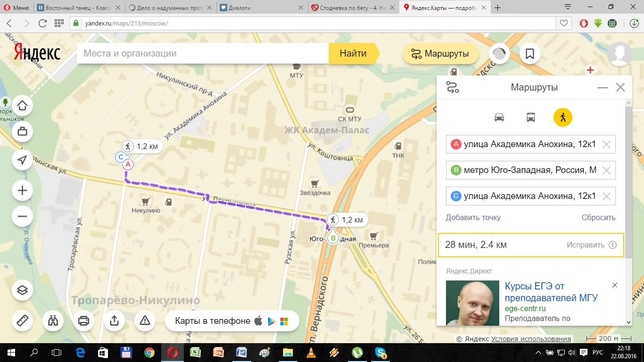Screen dimensions: 644x362
Task: Go back to the previous page
Action: click(9, 23)
